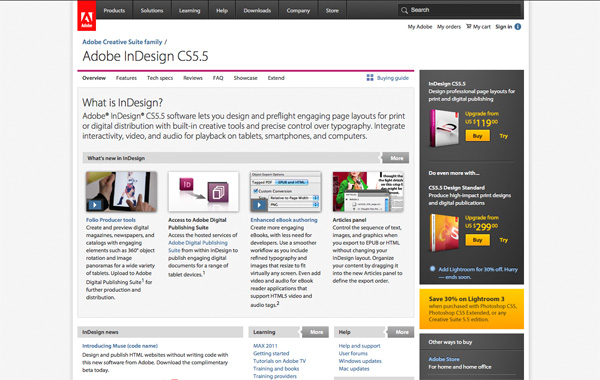The width and height of the screenshot is (600, 380).
Task: Open Adobe Digital Publishing Suite text link
Action: point(198,246)
